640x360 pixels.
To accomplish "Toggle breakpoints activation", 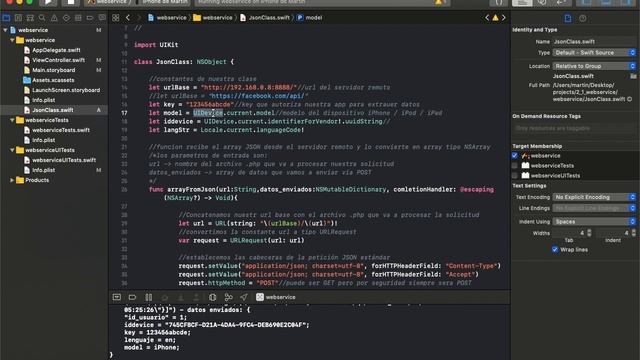I will 132,297.
